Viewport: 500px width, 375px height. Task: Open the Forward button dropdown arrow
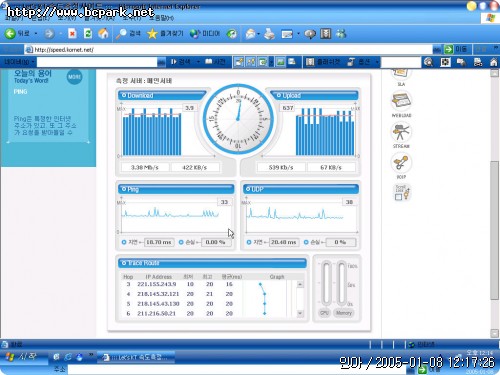[60, 34]
